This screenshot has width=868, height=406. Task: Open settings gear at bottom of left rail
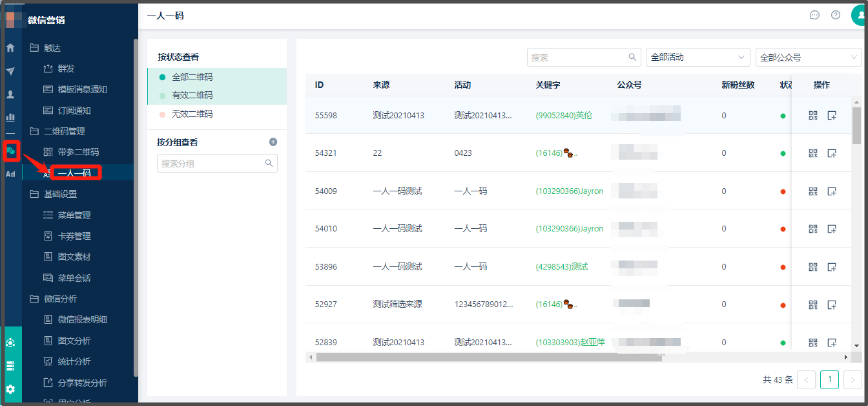[x=10, y=389]
